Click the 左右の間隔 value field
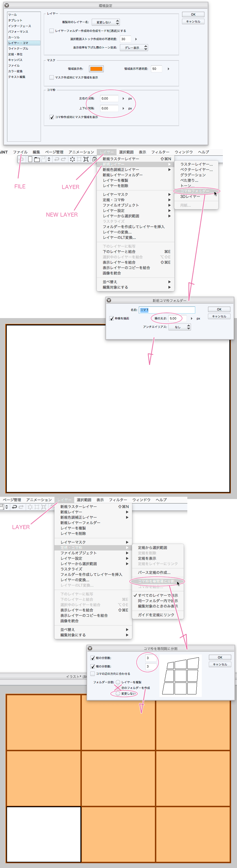This screenshot has height=868, width=237. [109, 99]
